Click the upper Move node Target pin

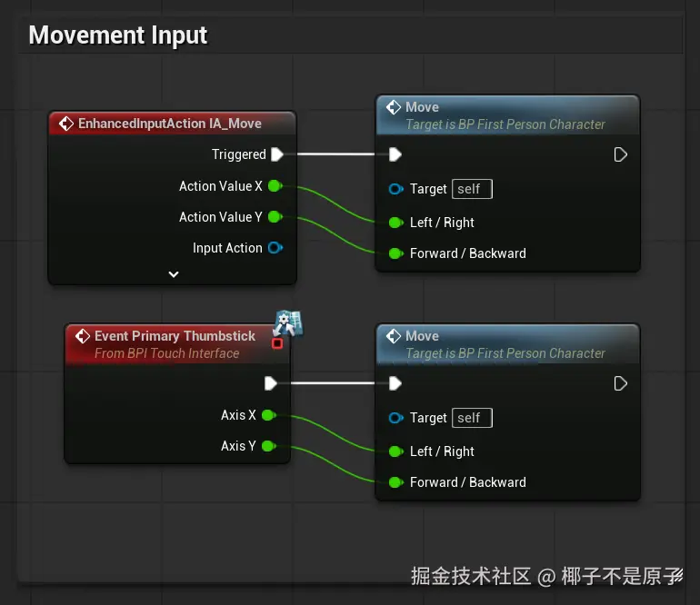(x=395, y=189)
